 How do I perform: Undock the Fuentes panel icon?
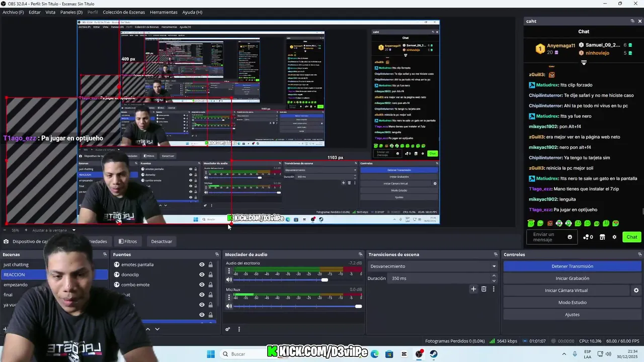point(217,254)
